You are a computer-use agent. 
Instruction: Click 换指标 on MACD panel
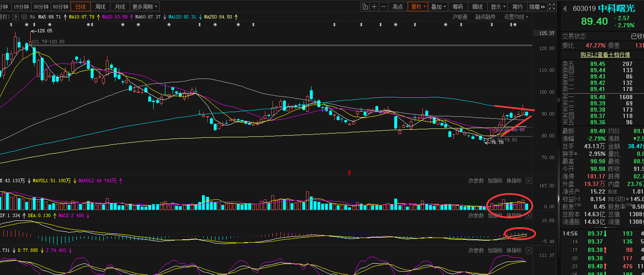(x=514, y=216)
